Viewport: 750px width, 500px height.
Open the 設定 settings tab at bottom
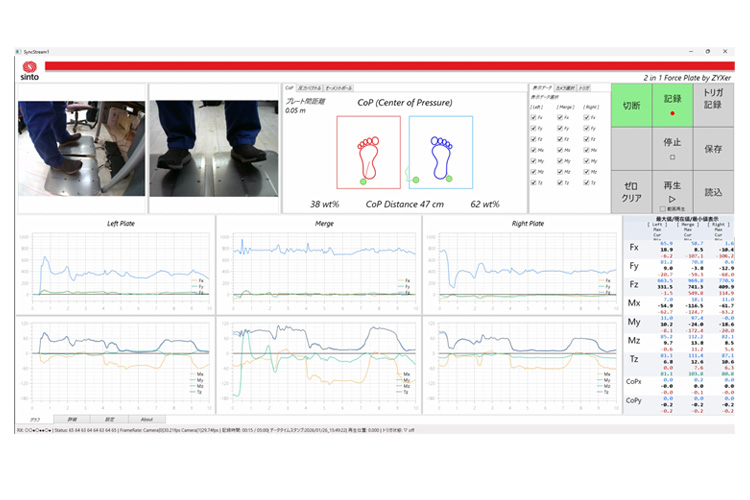[x=110, y=419]
